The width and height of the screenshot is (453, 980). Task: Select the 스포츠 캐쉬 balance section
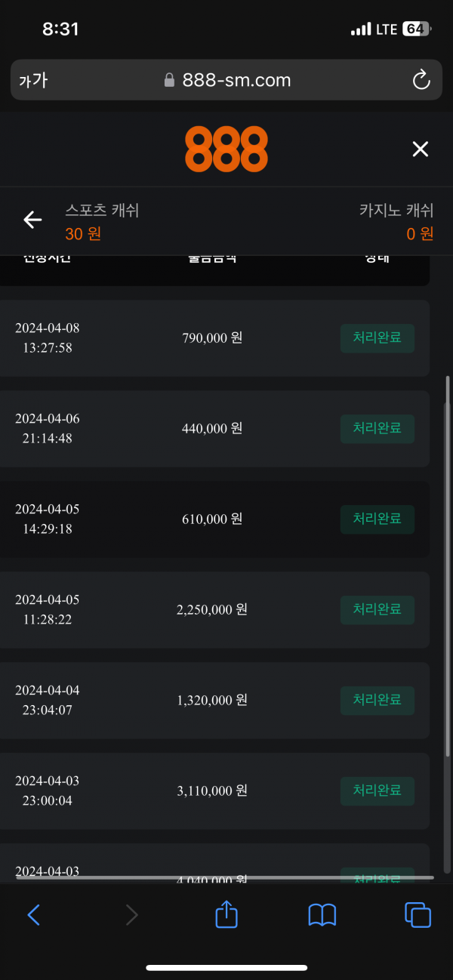coord(102,221)
